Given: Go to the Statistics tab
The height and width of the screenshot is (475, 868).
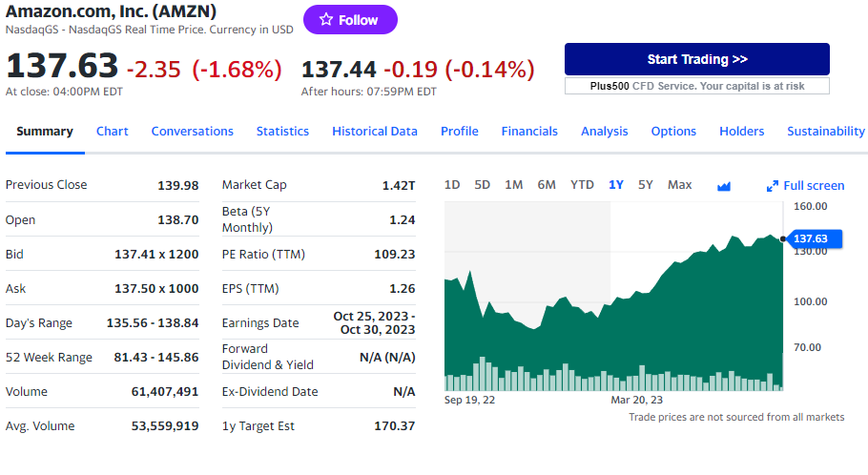Looking at the screenshot, I should click(282, 132).
